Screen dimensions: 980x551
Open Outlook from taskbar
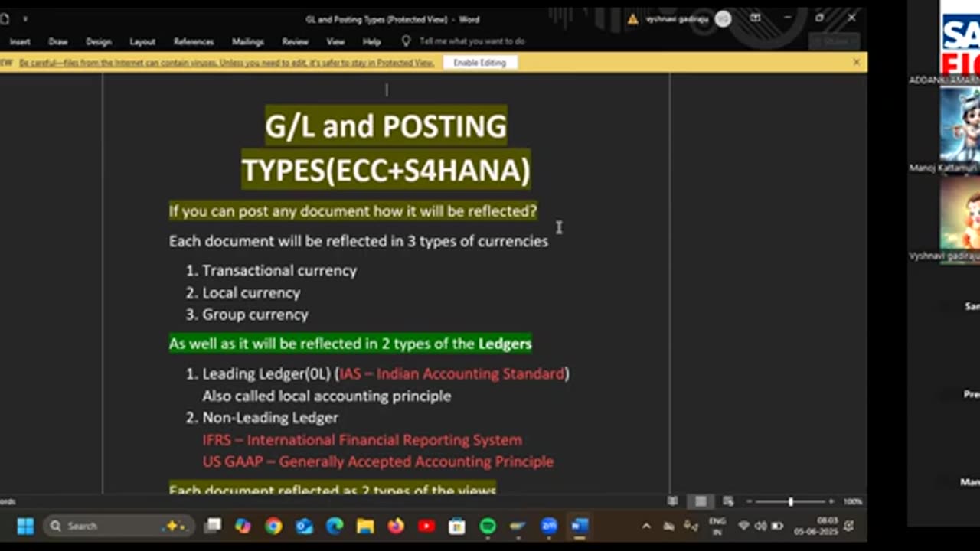[304, 526]
